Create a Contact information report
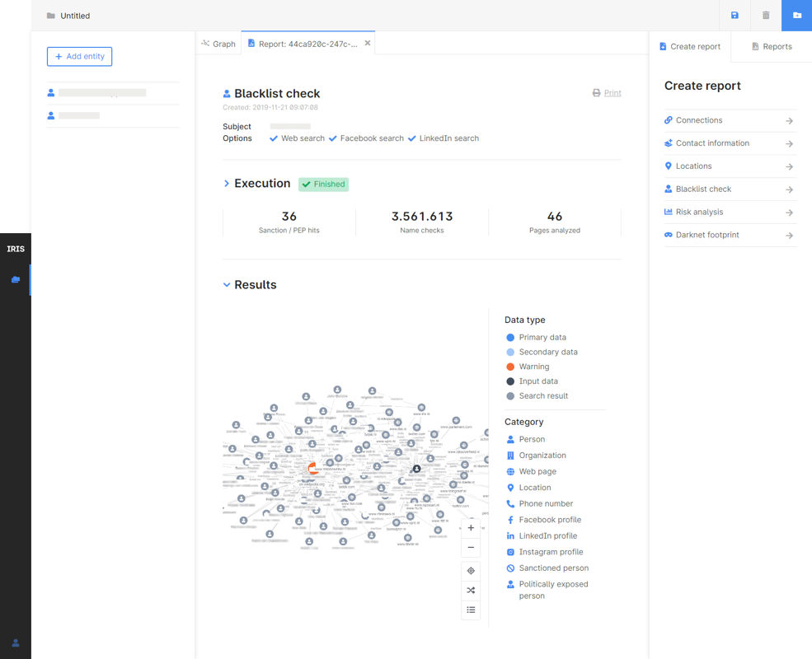812x659 pixels. point(730,143)
